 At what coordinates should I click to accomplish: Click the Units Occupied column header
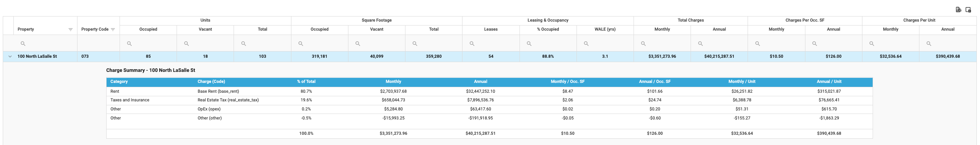tap(148, 29)
